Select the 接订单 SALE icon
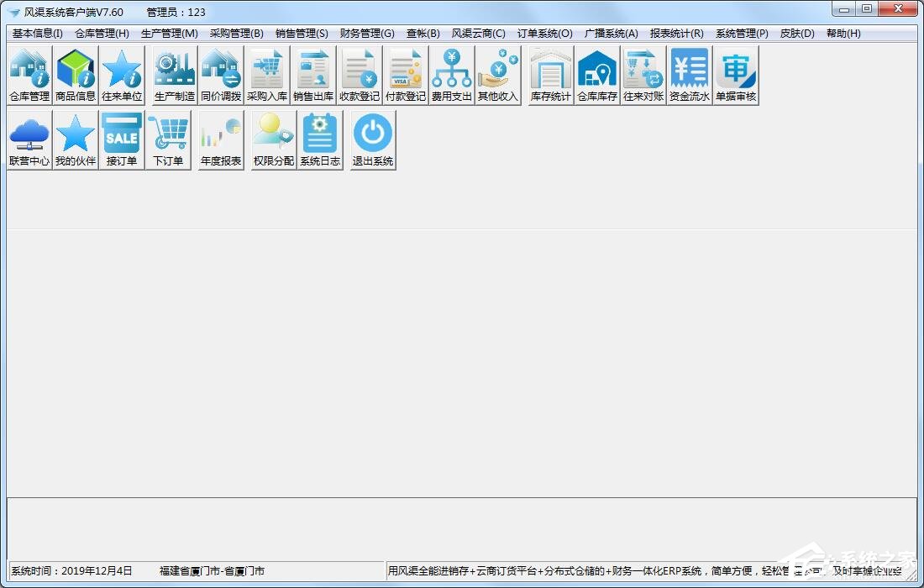The height and width of the screenshot is (588, 924). 122,140
